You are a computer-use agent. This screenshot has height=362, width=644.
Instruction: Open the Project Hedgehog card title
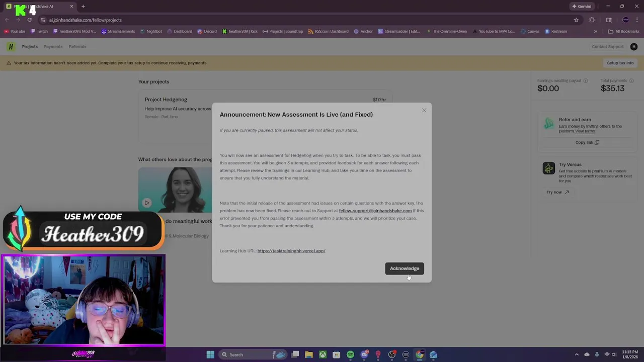[166, 100]
